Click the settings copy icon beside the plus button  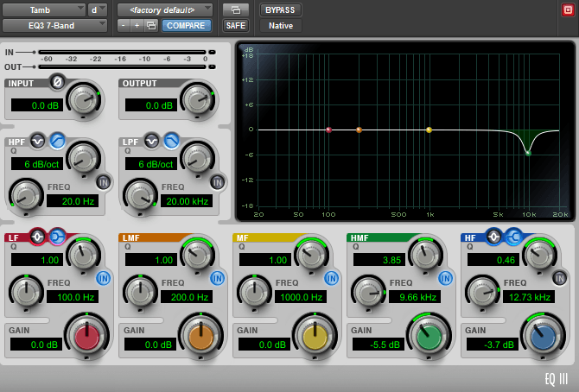click(151, 25)
